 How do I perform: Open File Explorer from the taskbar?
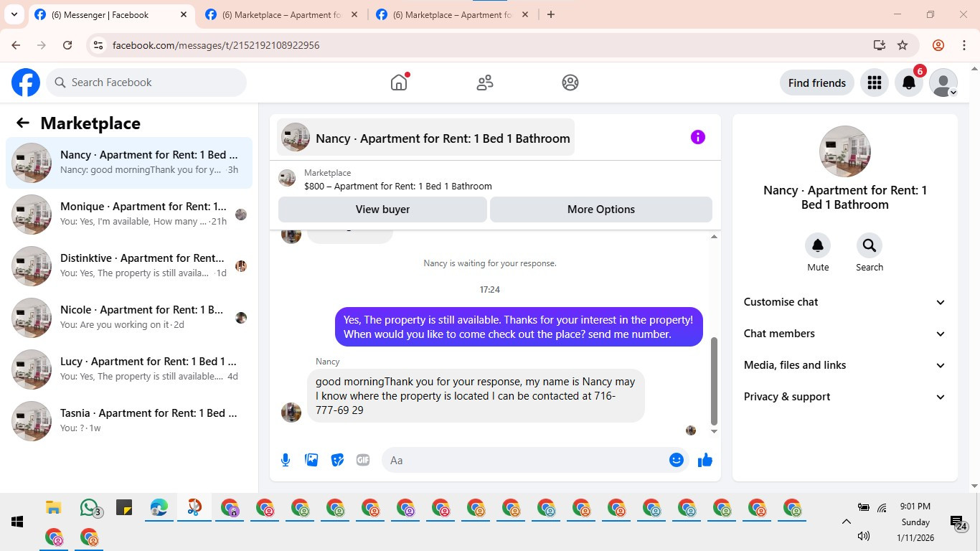(53, 508)
